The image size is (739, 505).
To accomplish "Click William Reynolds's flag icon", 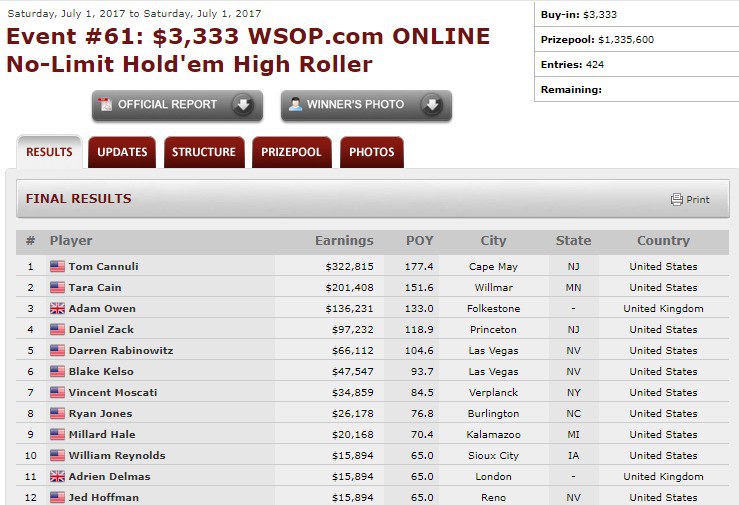I will [57, 456].
